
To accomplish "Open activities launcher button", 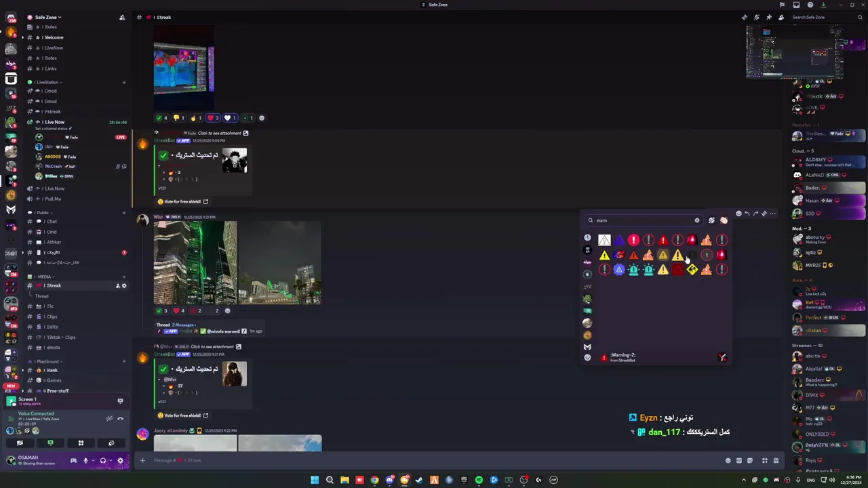I will 81,443.
